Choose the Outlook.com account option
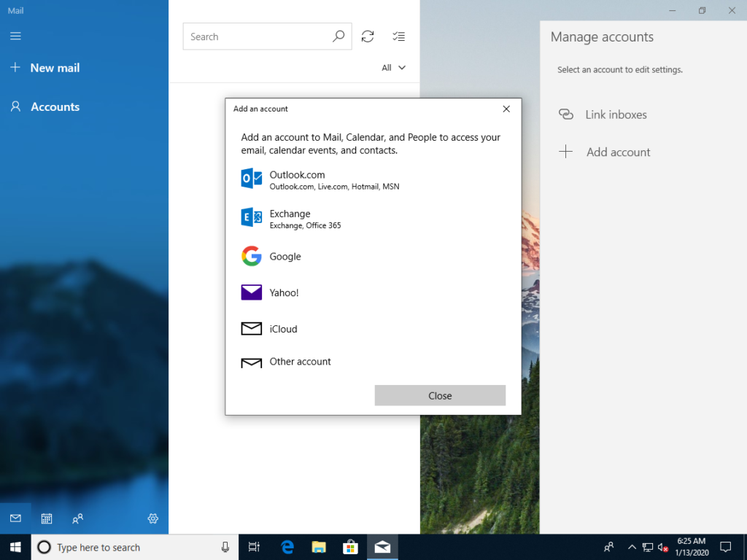Viewport: 747px width, 560px height. pos(371,179)
